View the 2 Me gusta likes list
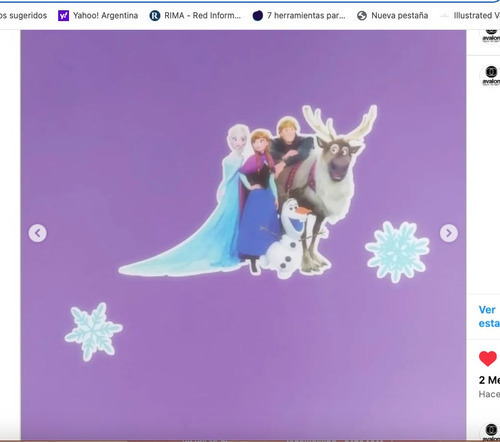The image size is (500, 442). (x=489, y=380)
